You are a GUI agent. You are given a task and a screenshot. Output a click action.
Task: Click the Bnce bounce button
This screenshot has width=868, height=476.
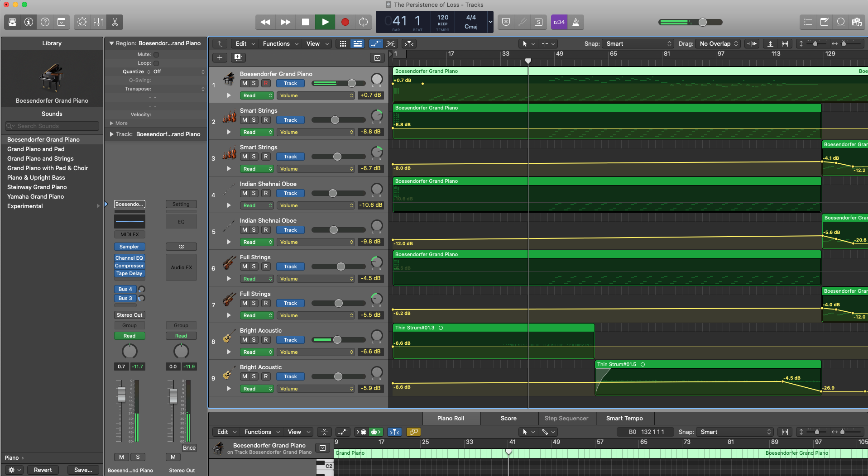pos(189,448)
